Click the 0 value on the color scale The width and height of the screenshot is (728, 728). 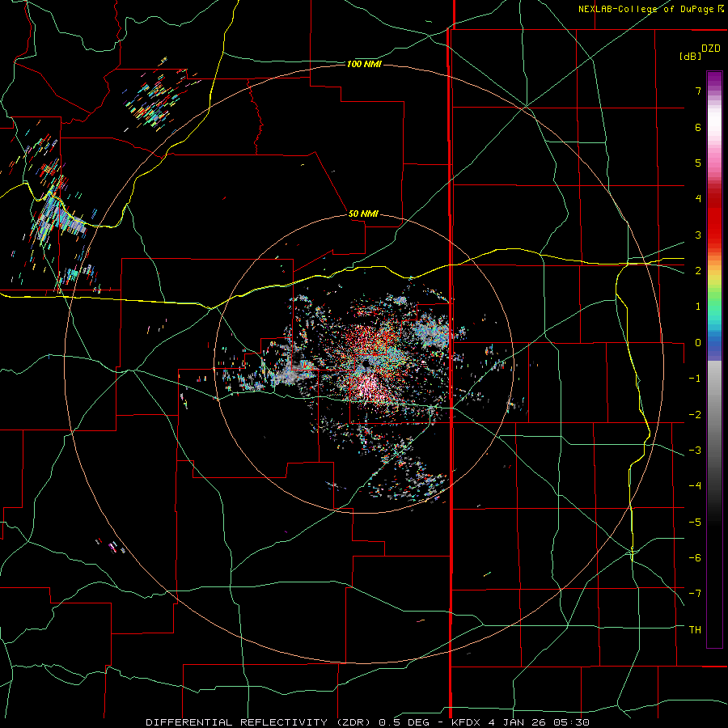[698, 343]
